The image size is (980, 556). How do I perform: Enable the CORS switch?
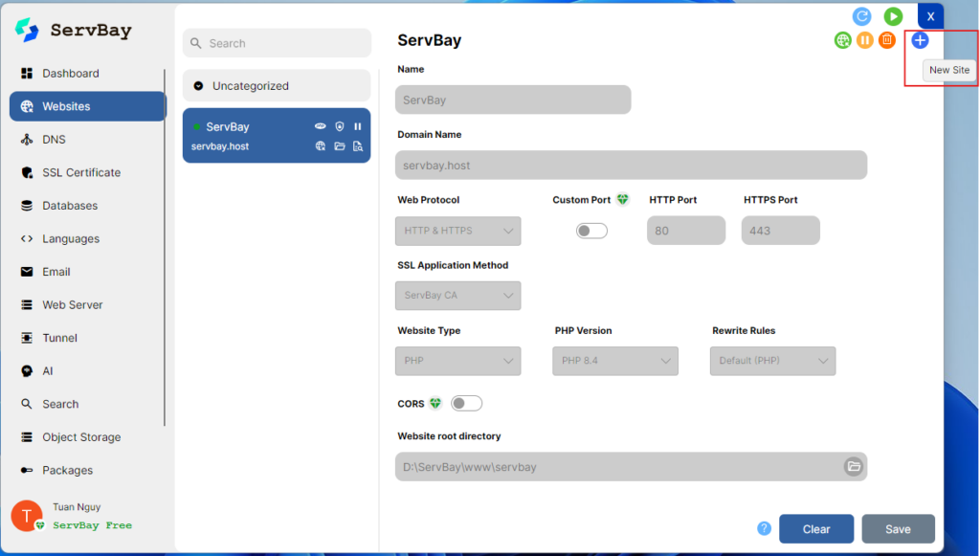[x=467, y=404]
